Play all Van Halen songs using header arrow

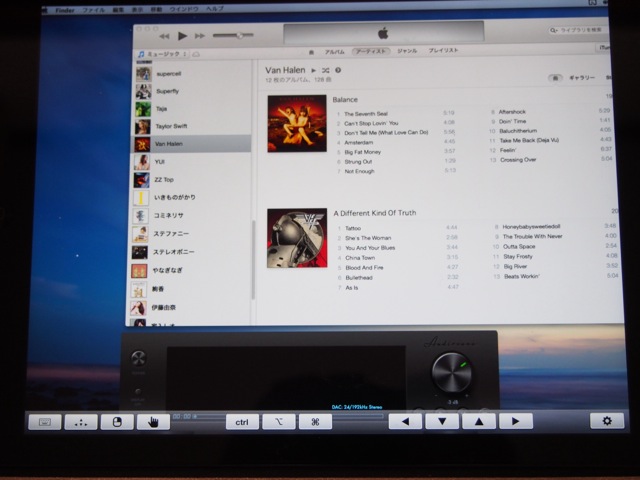313,70
